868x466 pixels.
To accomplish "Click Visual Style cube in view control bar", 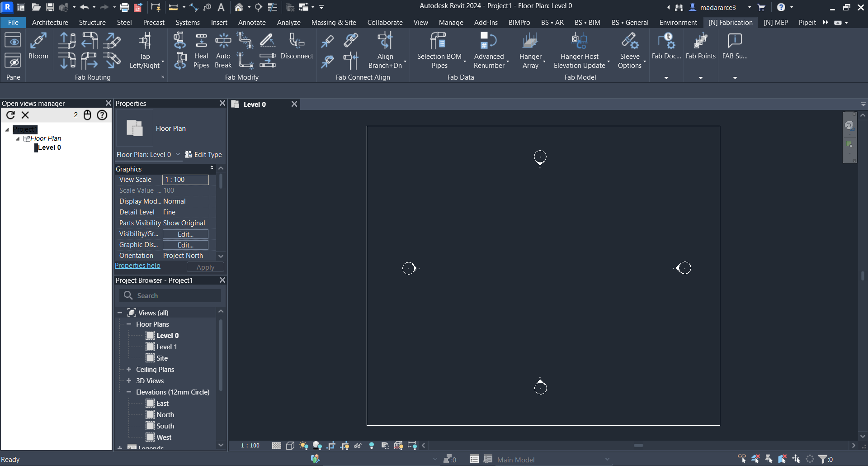I will coord(290,446).
